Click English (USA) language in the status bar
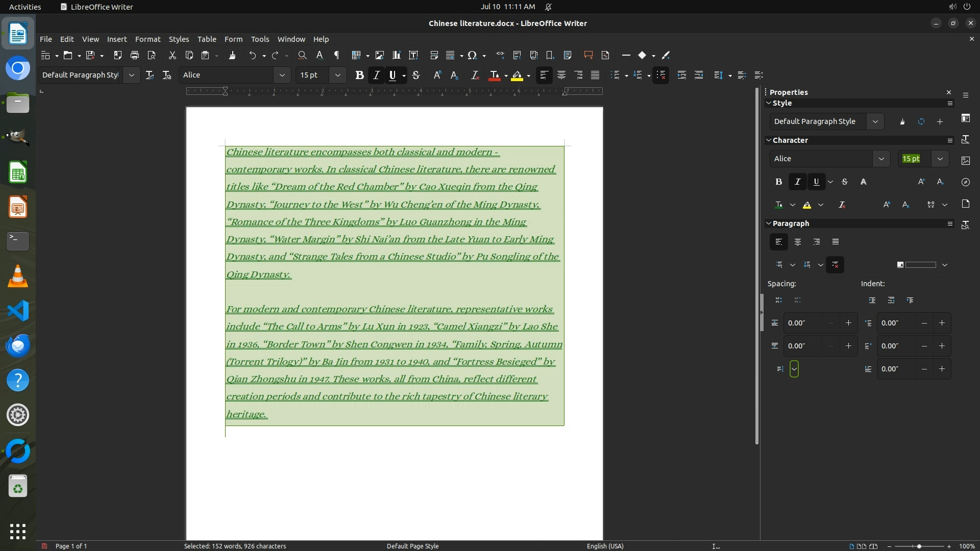Viewport: 980px width, 551px height. tap(605, 546)
